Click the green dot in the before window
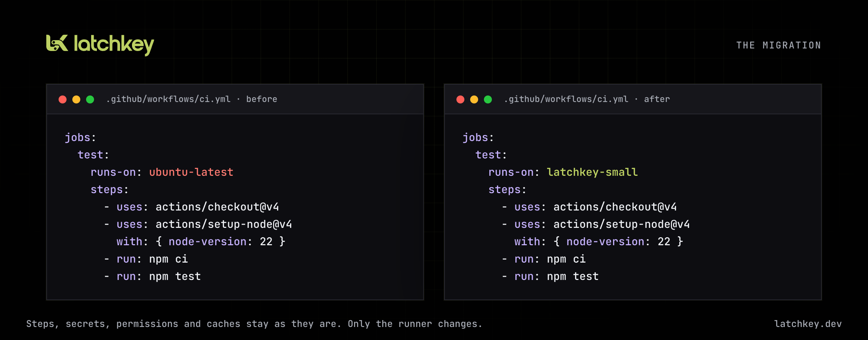This screenshot has width=868, height=340. point(90,99)
